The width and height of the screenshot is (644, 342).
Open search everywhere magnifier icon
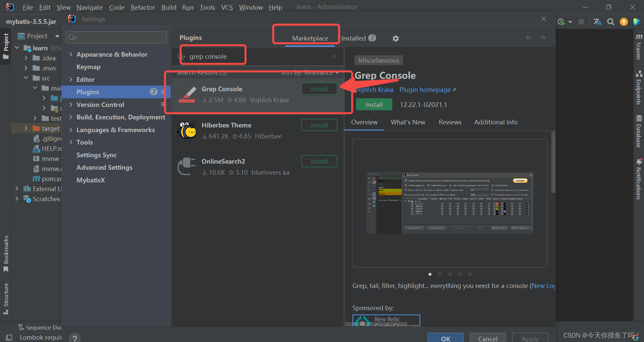pyautogui.click(x=610, y=21)
